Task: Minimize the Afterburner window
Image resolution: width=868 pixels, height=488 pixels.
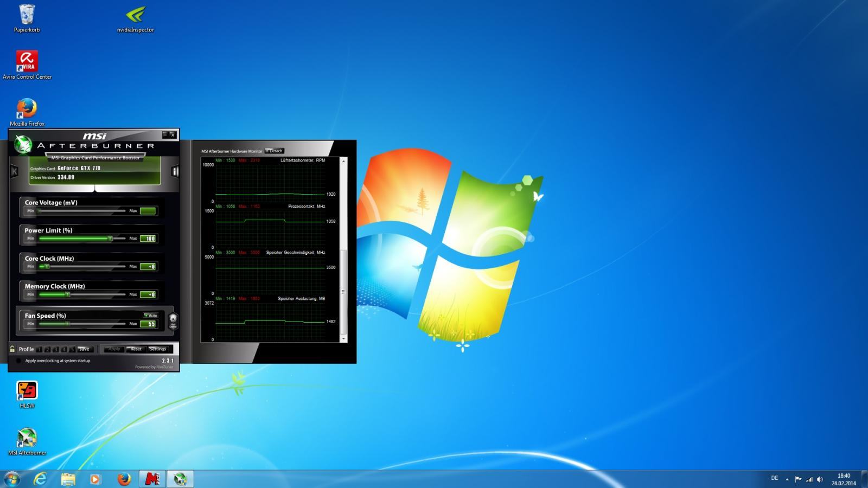Action: [165, 134]
